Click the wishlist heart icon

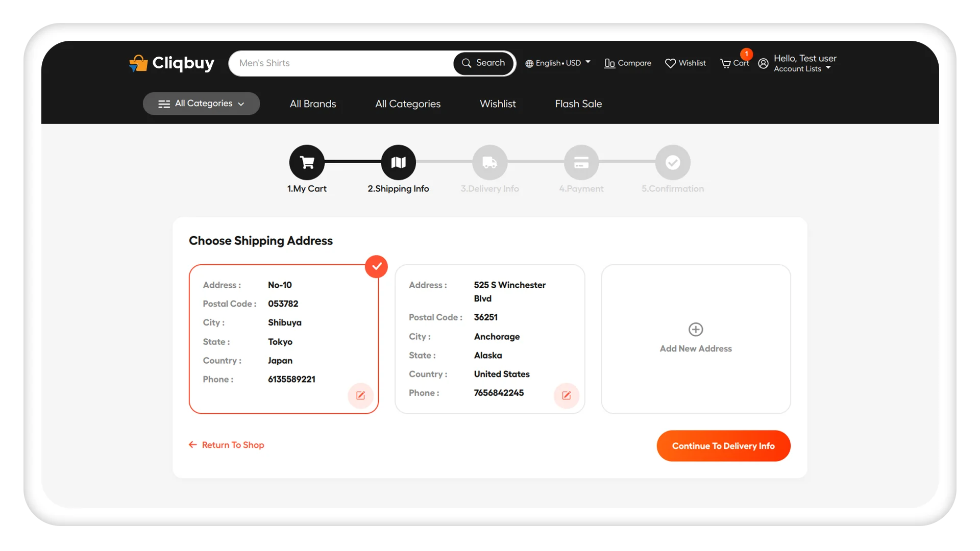pyautogui.click(x=670, y=63)
